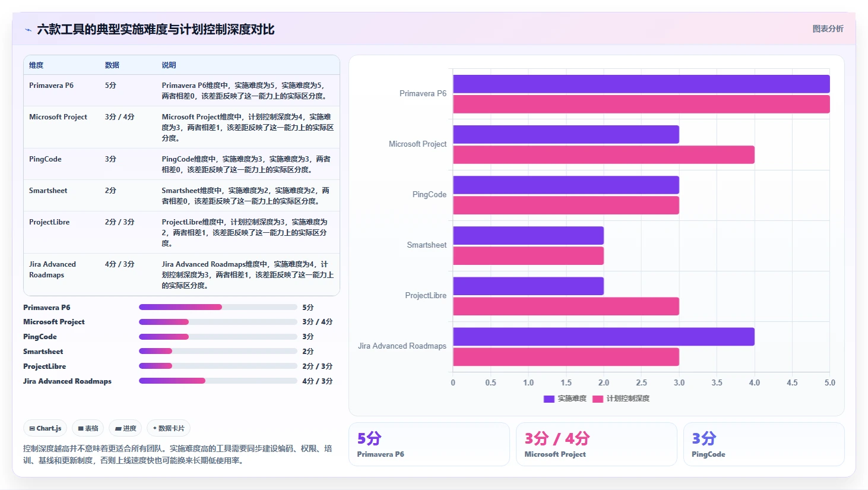Click the Primavera P6 progress bar

[x=218, y=307]
